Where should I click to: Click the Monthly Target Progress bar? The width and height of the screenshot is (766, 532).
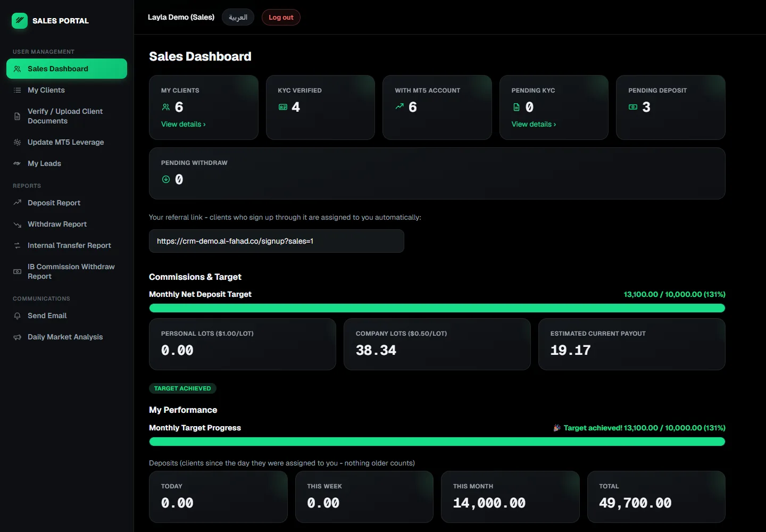pyautogui.click(x=437, y=442)
